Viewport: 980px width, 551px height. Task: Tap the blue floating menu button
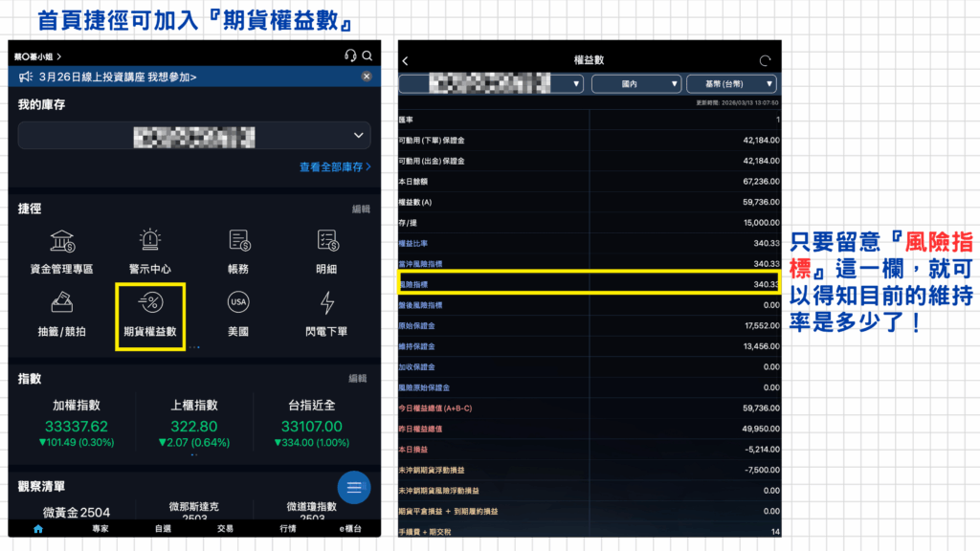[353, 488]
